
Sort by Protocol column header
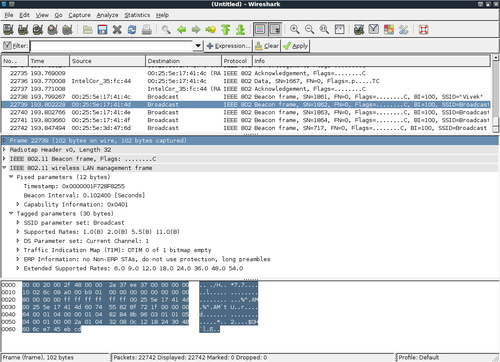pos(237,61)
